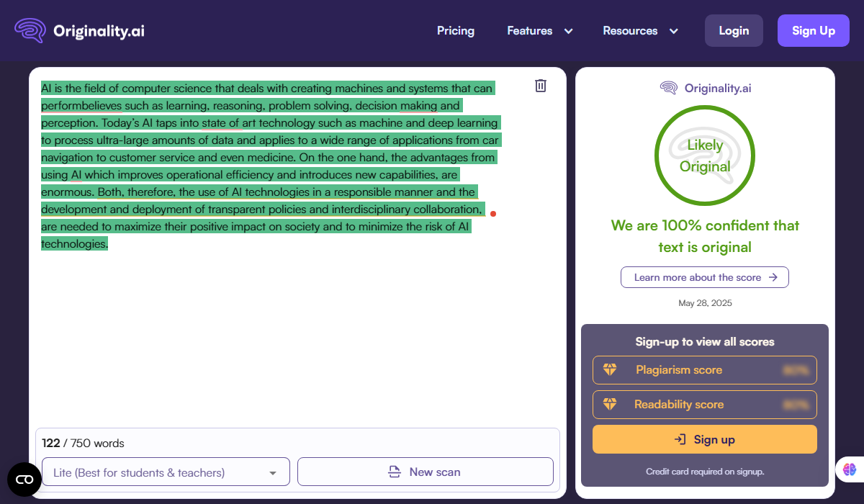Click the small brain icon in results panel

[668, 88]
